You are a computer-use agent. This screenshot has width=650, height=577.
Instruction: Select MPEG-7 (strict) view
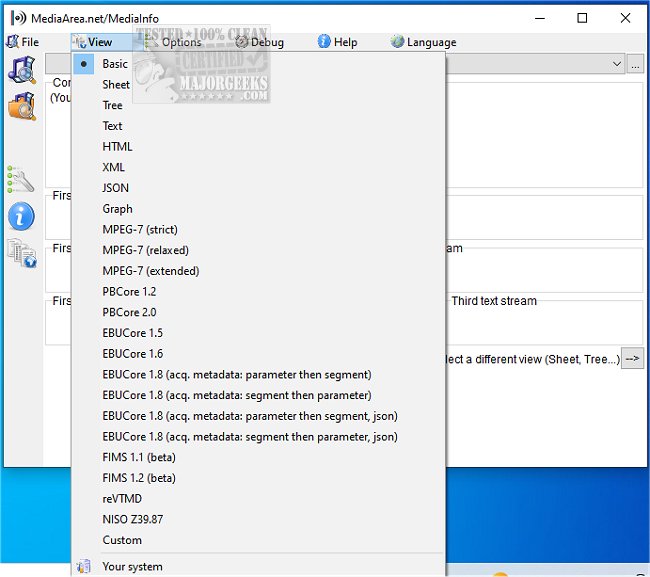[258, 230]
